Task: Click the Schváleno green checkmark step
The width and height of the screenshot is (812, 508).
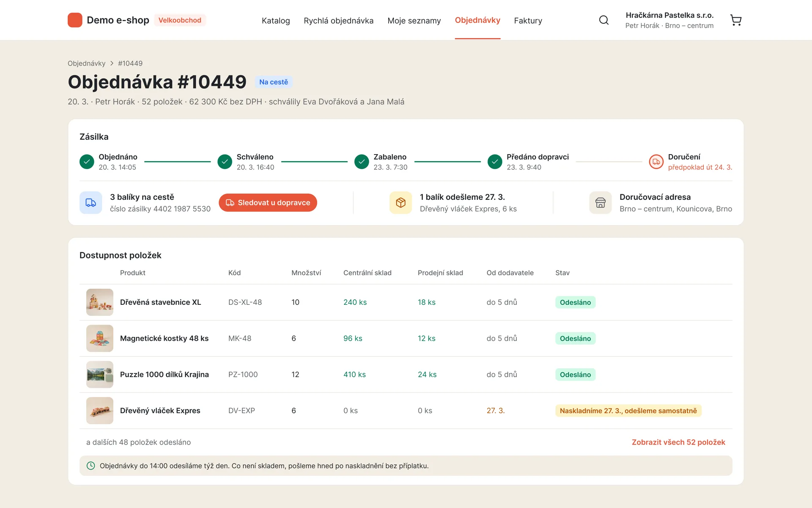Action: [225, 162]
